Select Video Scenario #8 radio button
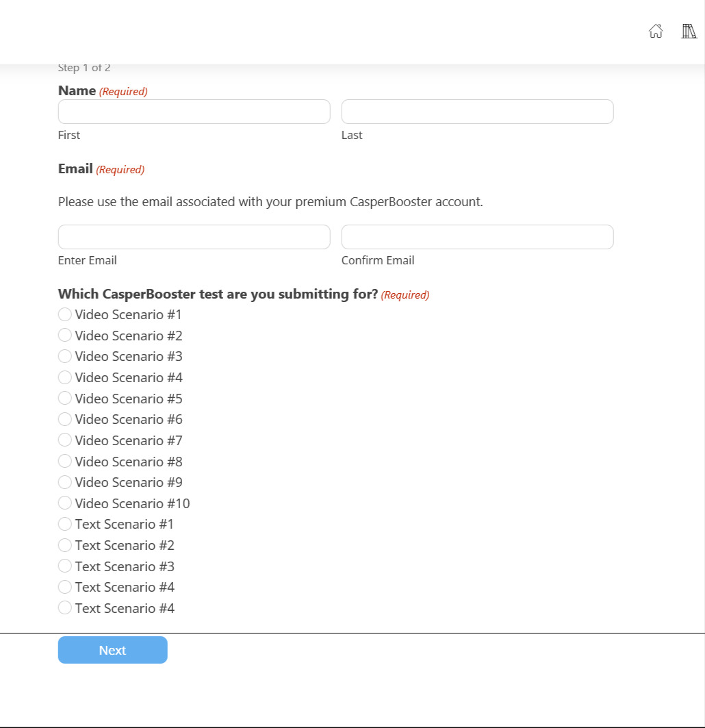Image resolution: width=705 pixels, height=728 pixels. tap(64, 461)
